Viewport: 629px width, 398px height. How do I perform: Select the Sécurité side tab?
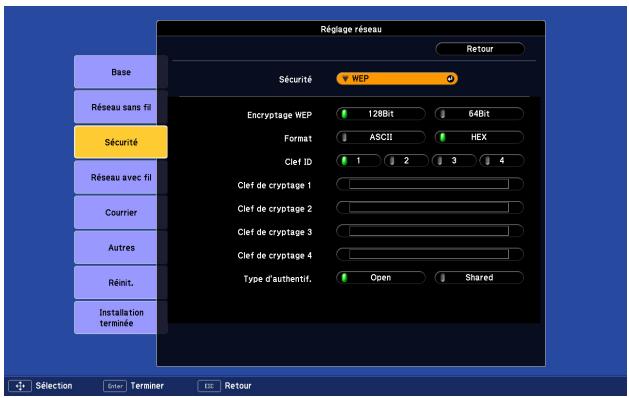(121, 142)
